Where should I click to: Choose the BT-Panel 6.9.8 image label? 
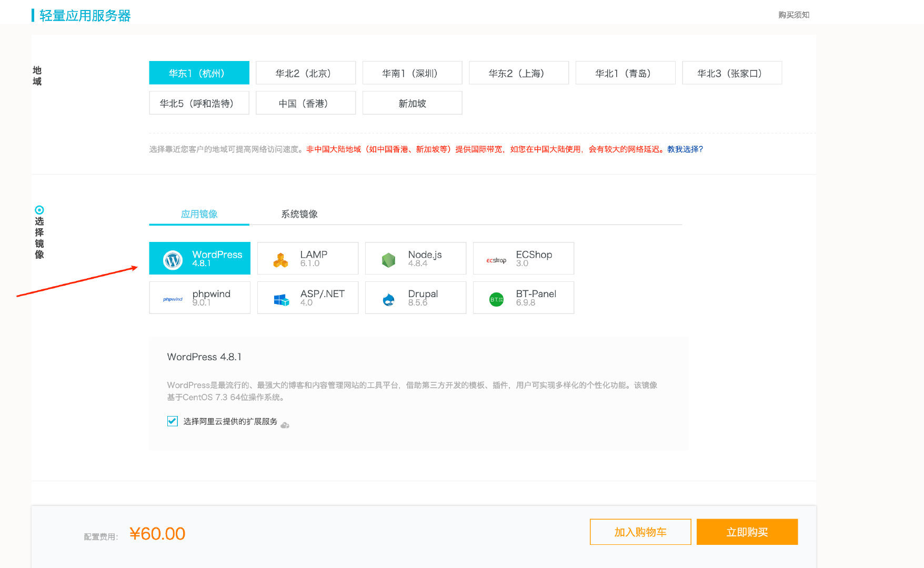(x=536, y=298)
